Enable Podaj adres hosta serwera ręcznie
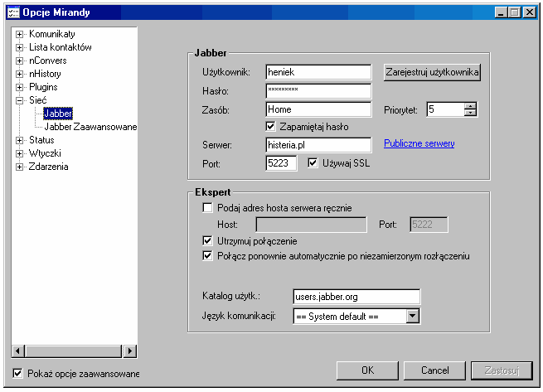The image size is (543, 392). click(207, 207)
